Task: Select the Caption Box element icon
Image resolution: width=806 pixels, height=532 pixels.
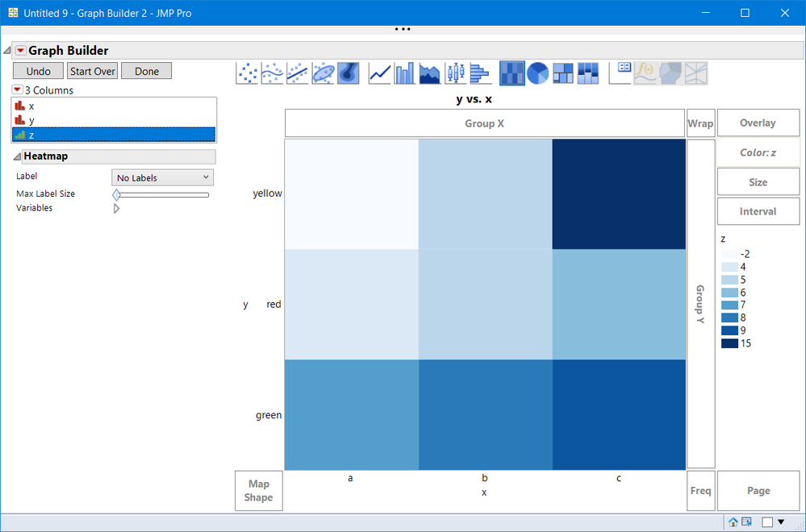Action: (x=620, y=73)
